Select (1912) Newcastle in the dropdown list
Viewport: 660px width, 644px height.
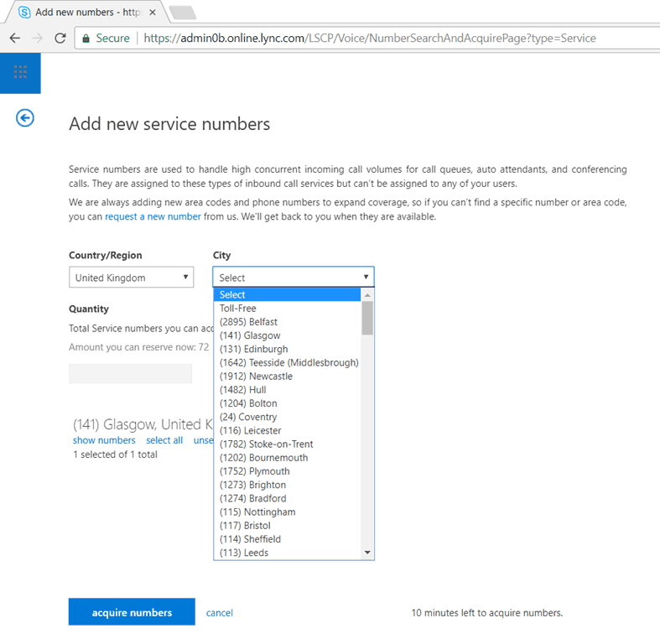pyautogui.click(x=256, y=377)
